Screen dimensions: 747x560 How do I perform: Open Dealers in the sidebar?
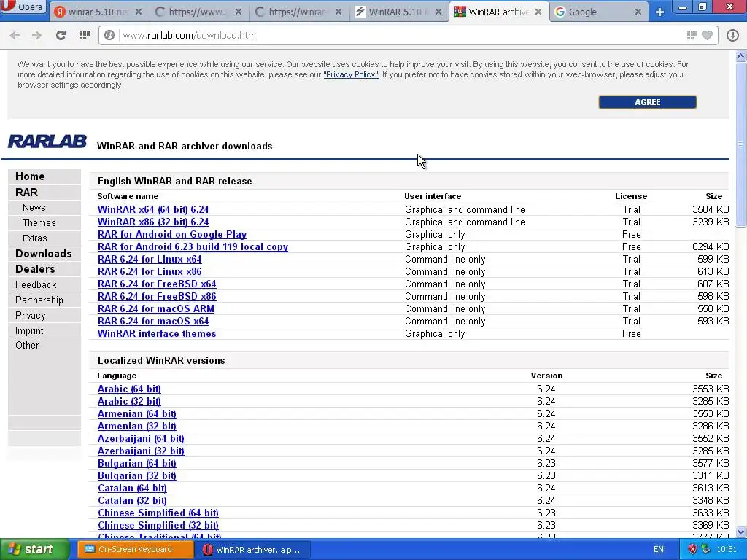pos(35,269)
